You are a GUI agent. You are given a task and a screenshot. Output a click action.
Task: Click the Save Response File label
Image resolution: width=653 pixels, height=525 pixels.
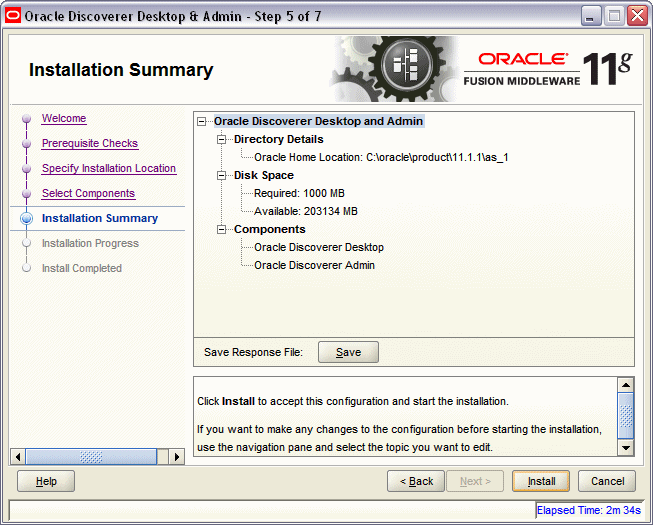point(253,352)
